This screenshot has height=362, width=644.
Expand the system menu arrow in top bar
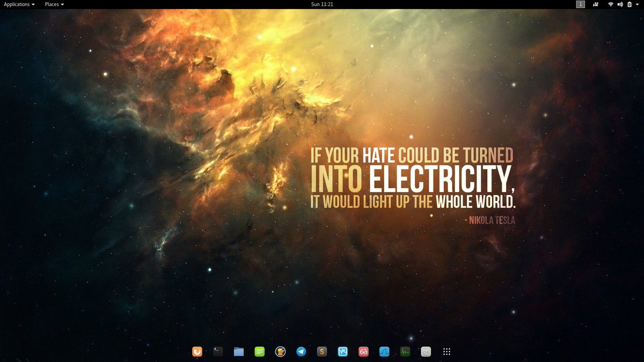638,4
